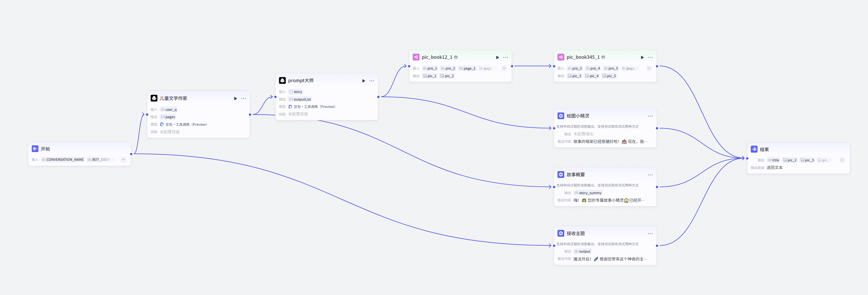Select the pro_2 input tag
The width and height of the screenshot is (868, 295).
[x=448, y=68]
